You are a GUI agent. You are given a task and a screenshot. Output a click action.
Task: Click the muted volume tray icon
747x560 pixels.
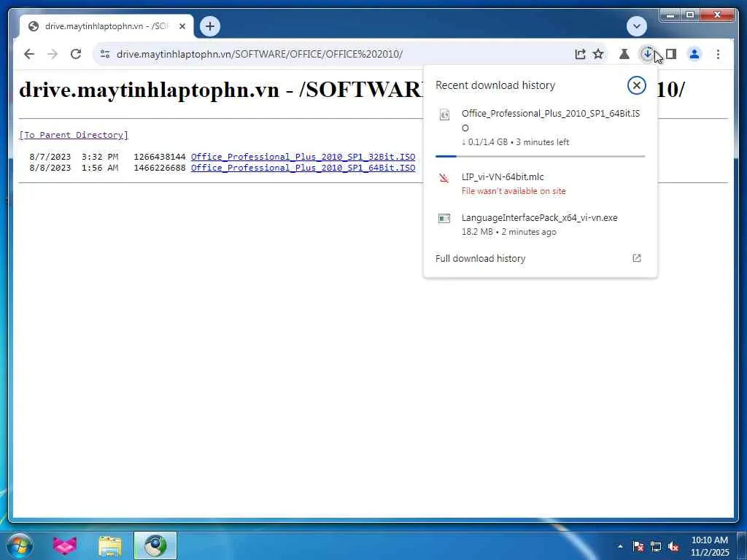pyautogui.click(x=673, y=546)
